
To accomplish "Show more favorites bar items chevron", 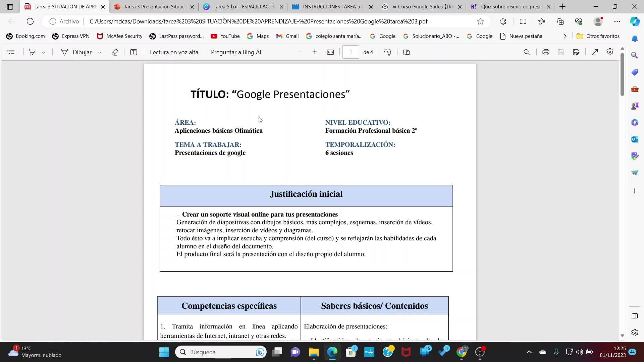I will tap(565, 36).
